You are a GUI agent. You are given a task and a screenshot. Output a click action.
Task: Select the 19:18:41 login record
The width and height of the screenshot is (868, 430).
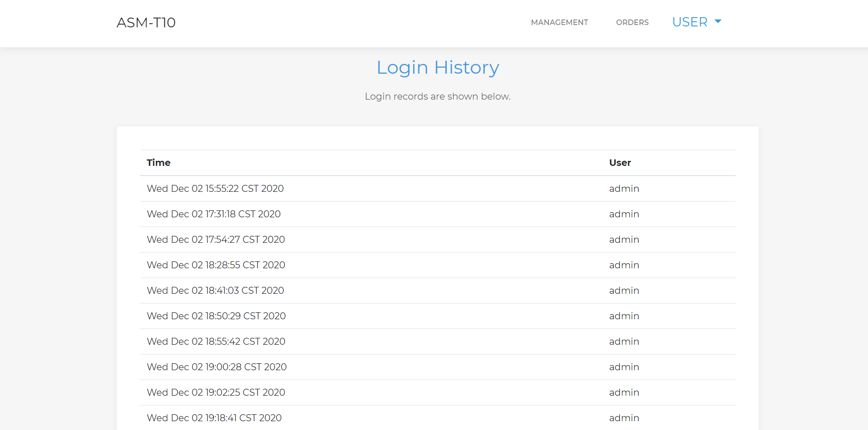[x=214, y=418]
